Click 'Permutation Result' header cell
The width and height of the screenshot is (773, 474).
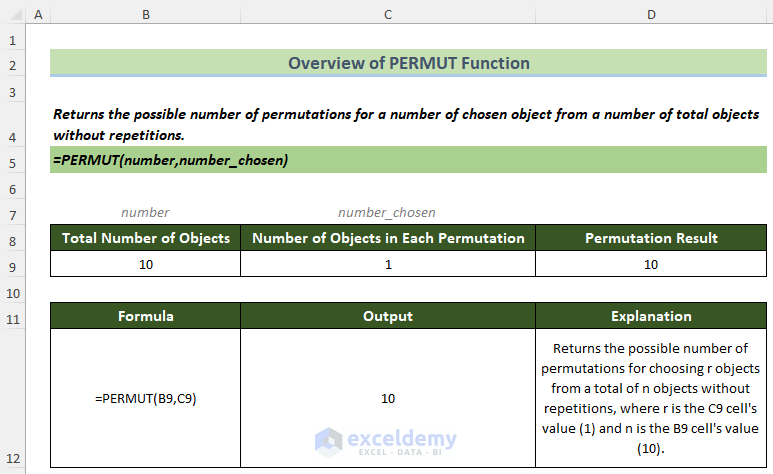[651, 238]
